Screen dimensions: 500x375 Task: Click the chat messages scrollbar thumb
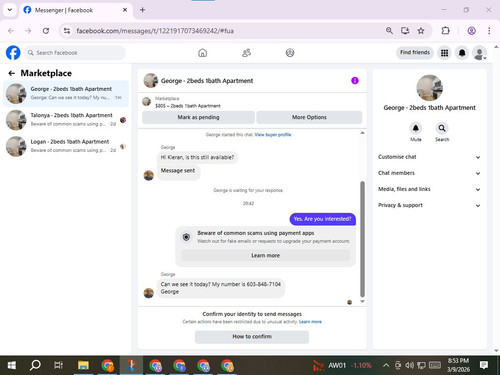[x=362, y=239]
